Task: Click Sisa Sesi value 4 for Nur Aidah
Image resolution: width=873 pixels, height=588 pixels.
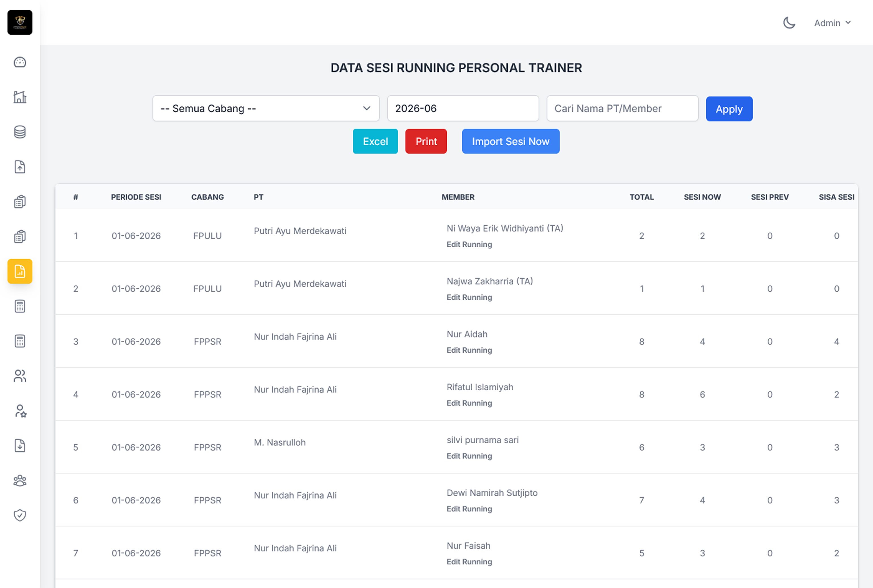Action: [x=837, y=342]
